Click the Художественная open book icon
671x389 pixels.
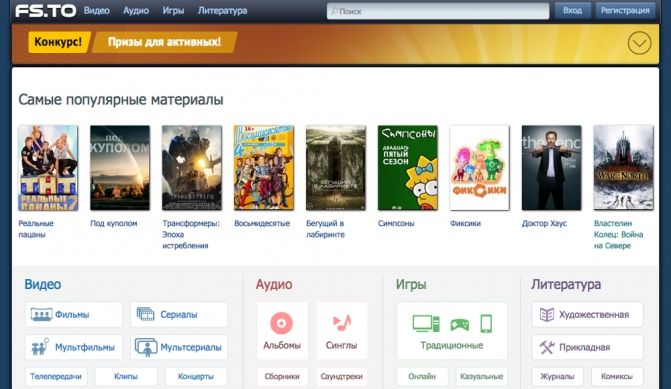[x=547, y=315]
